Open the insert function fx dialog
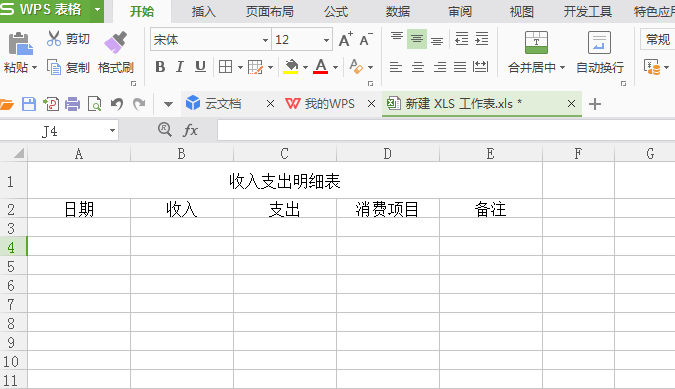The image size is (675, 389). (190, 130)
